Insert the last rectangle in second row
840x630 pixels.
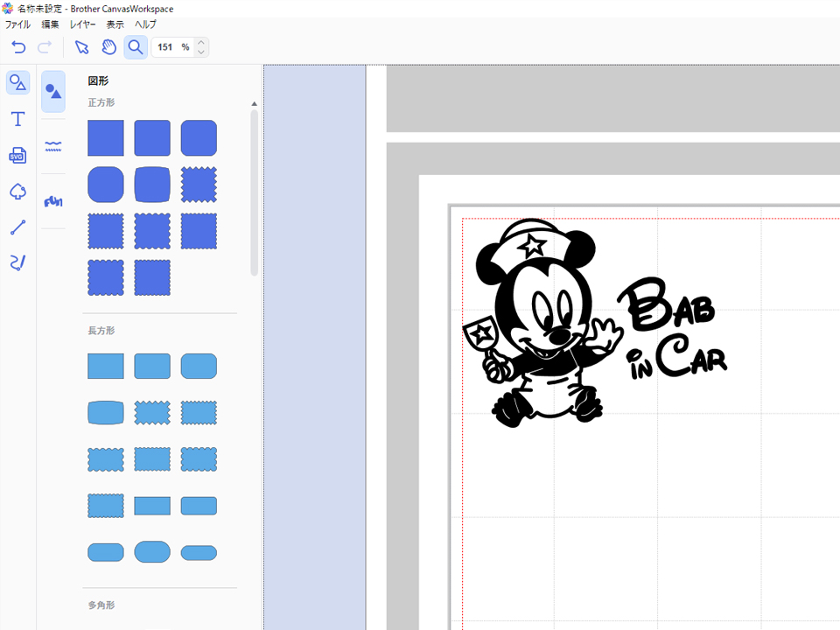[199, 412]
